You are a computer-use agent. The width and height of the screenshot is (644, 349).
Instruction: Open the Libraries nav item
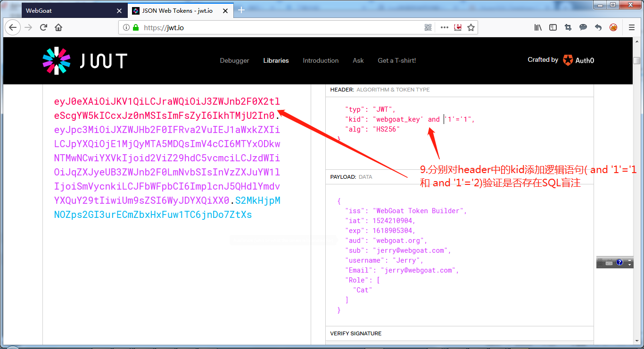click(x=276, y=60)
